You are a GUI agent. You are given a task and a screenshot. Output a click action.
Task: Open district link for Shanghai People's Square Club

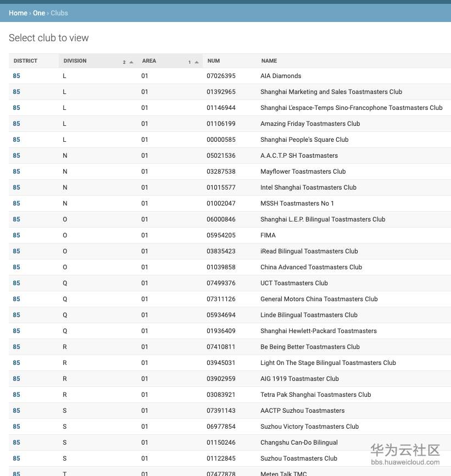pos(16,140)
